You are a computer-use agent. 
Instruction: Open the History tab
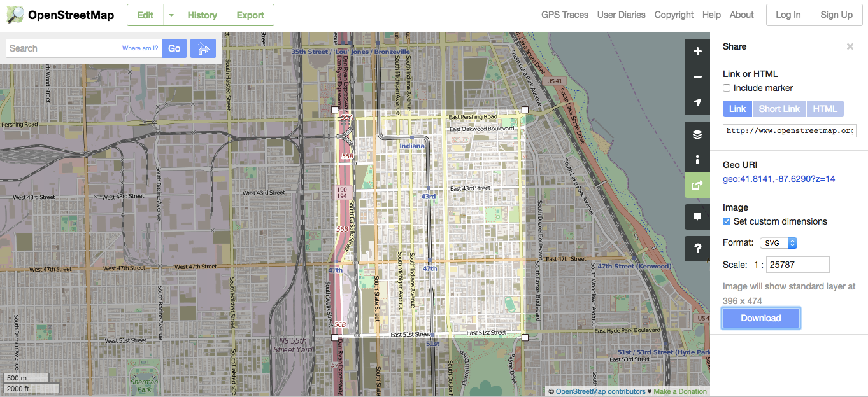coord(203,15)
